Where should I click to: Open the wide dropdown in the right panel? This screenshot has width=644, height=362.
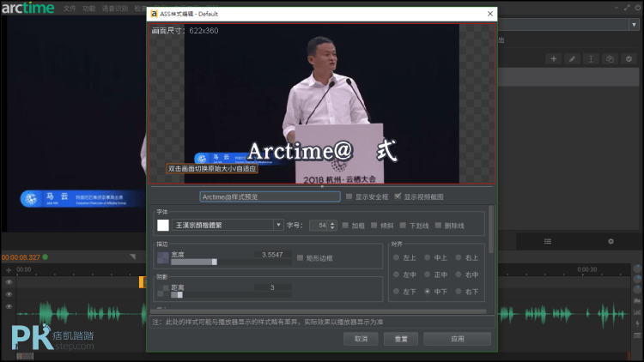(x=568, y=25)
